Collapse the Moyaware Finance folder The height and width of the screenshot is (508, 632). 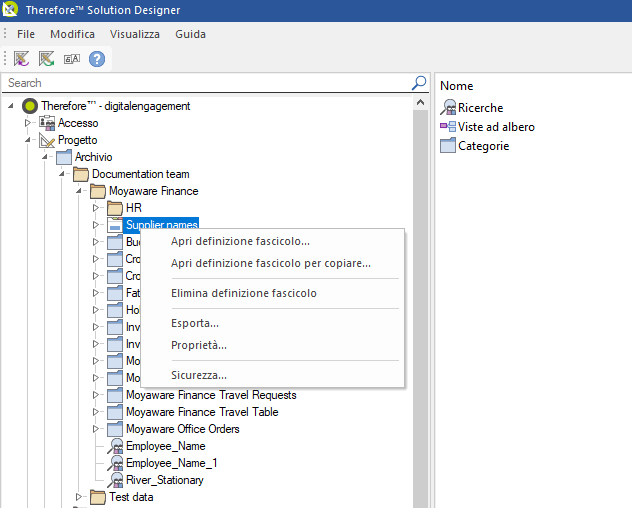coord(79,191)
